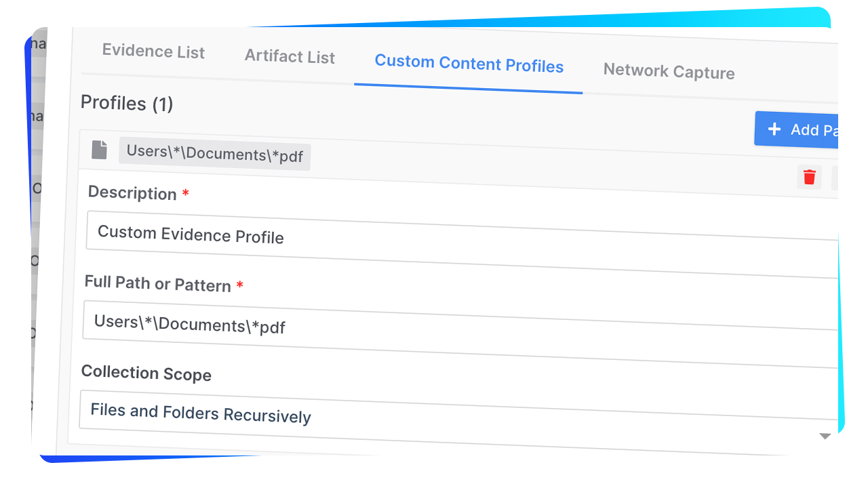Click the Users\*\Documents\*pdf path chip
Image resolution: width=868 pixels, height=488 pixels.
point(215,154)
